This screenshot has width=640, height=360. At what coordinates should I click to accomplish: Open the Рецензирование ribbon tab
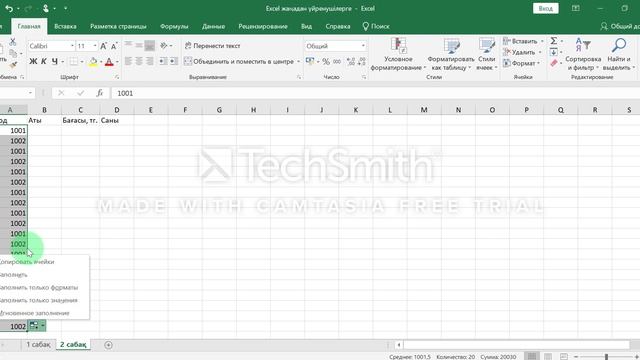(263, 26)
